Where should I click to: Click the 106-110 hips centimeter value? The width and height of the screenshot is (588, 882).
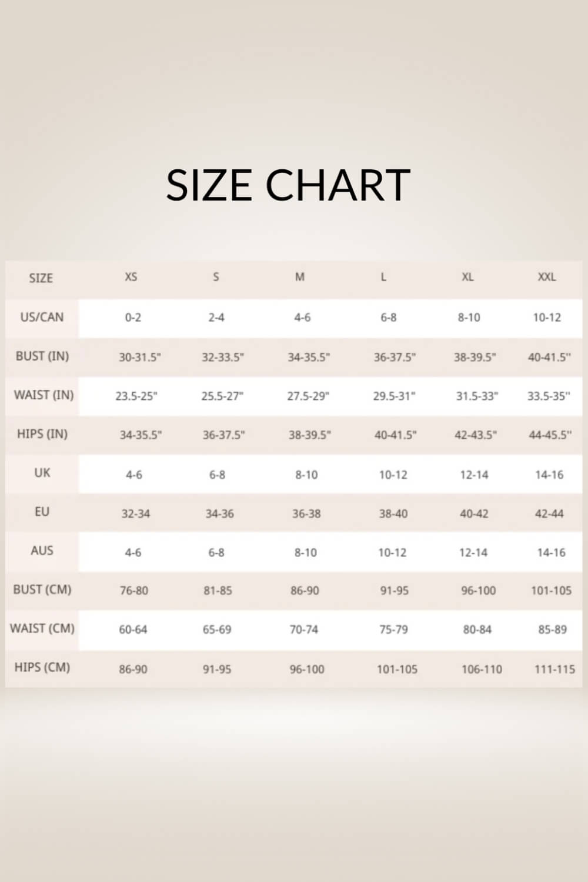(482, 669)
